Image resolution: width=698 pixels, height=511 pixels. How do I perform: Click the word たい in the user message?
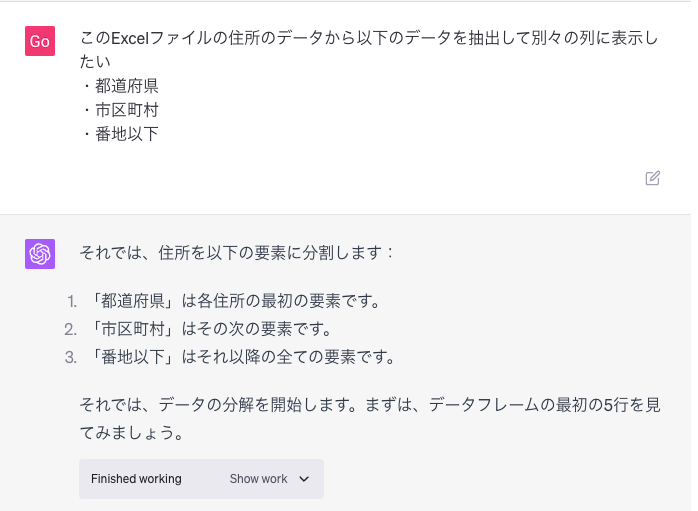[95, 62]
